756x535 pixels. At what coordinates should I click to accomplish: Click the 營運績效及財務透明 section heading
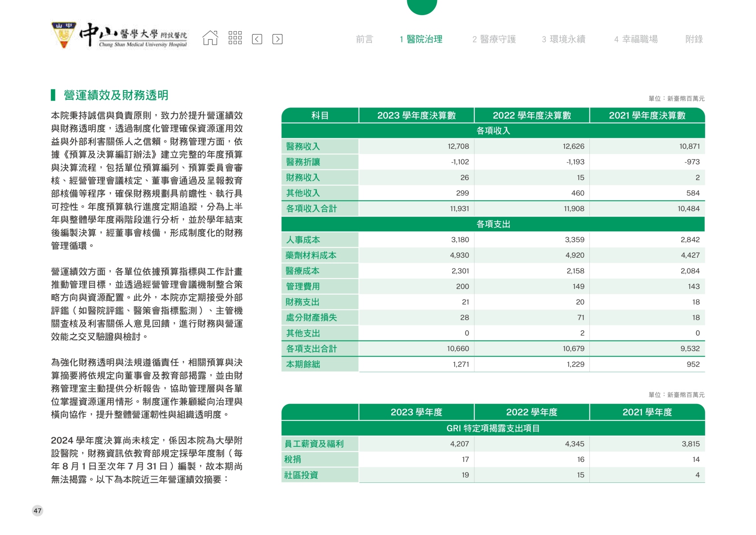point(116,95)
